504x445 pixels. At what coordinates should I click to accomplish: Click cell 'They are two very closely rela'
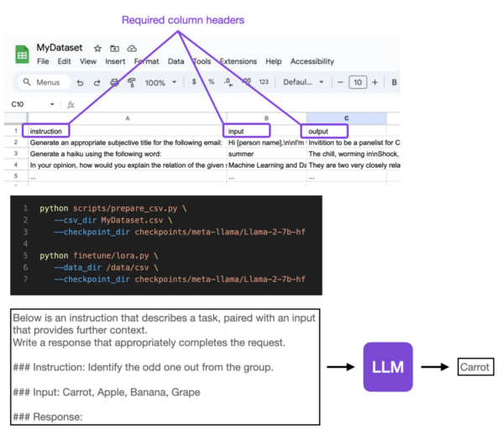[354, 165]
